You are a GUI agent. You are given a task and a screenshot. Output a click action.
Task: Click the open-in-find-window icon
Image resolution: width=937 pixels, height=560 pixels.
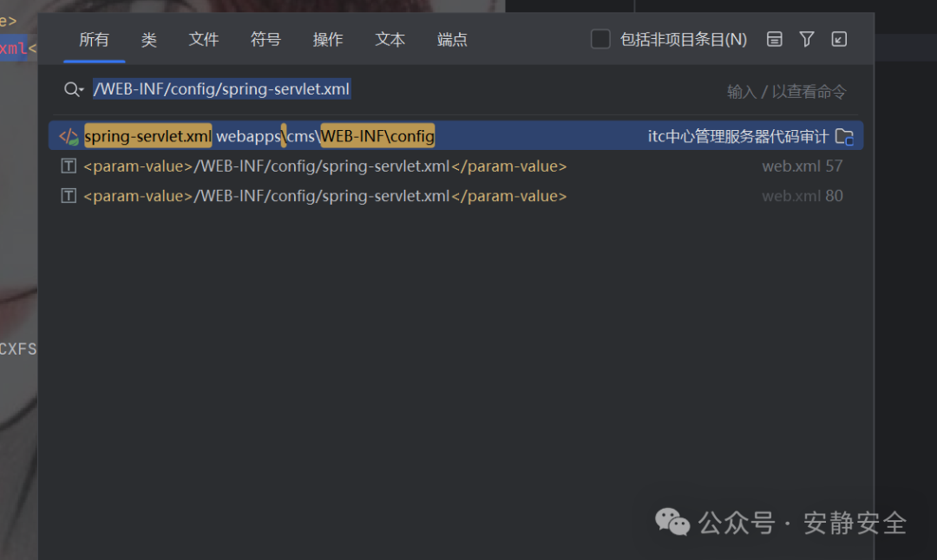click(x=838, y=39)
